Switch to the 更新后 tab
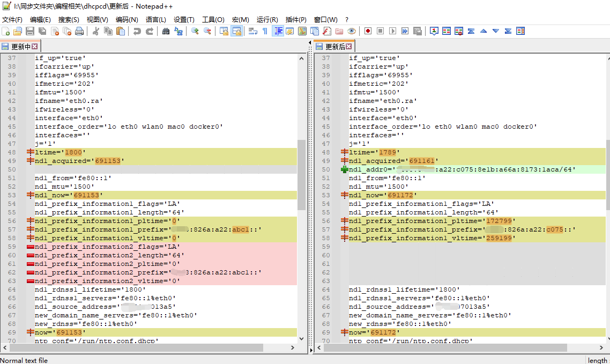Screen dimensions: 610x364 (334, 47)
